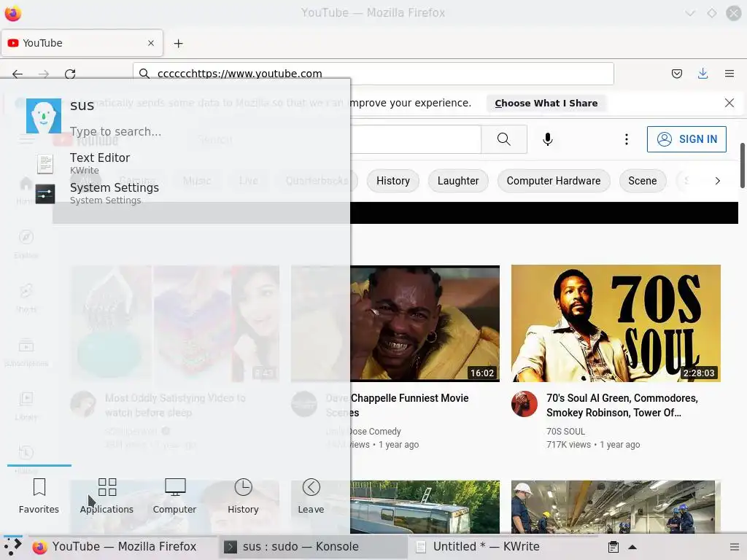Click the YouTube search field

[415, 139]
